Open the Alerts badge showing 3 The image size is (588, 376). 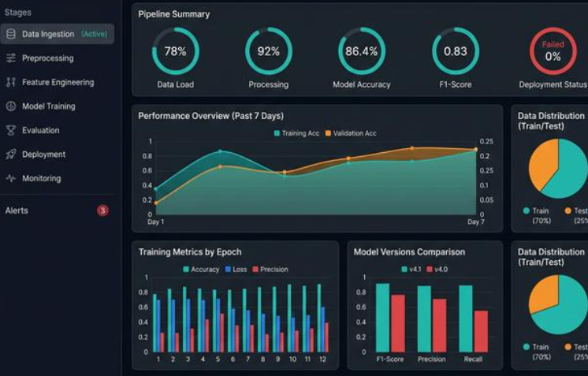pos(102,210)
